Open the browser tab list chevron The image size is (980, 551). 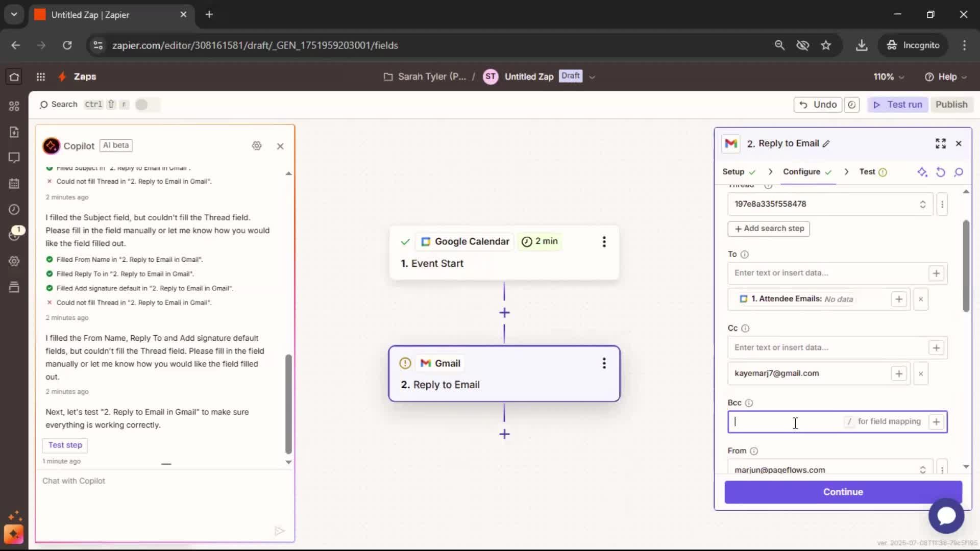14,14
